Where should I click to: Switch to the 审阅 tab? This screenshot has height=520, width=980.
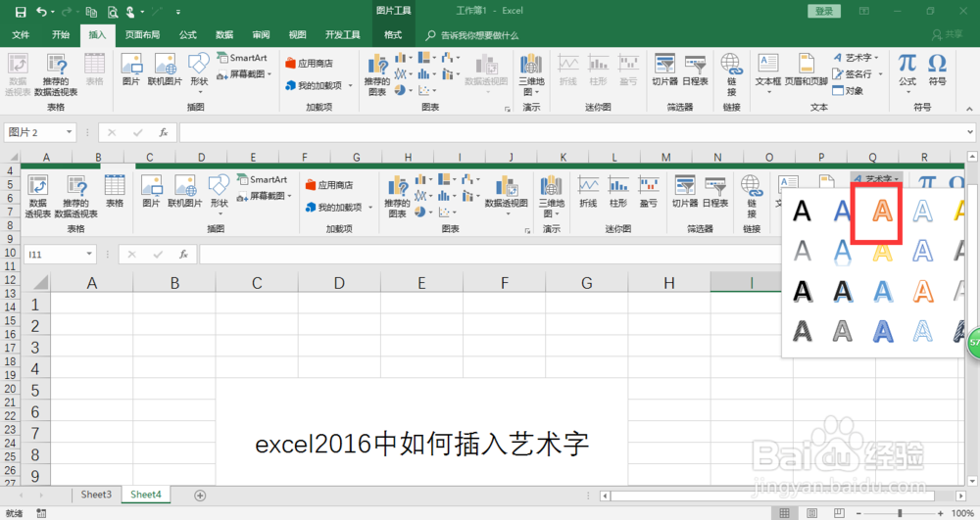262,35
